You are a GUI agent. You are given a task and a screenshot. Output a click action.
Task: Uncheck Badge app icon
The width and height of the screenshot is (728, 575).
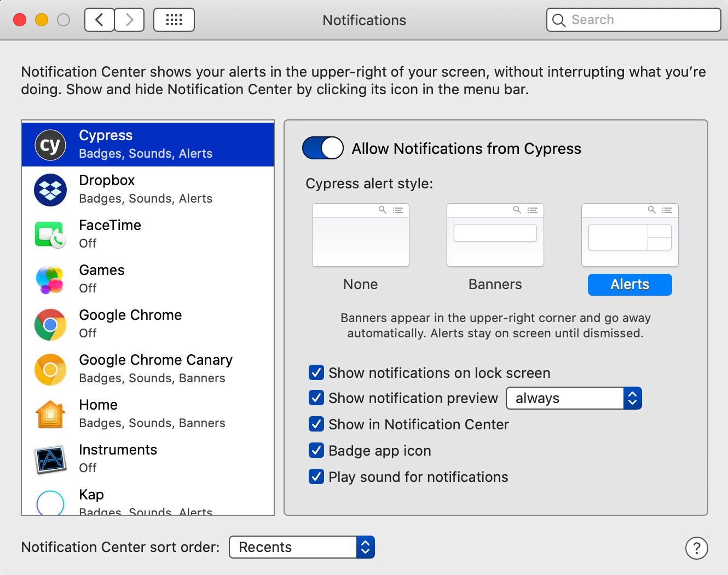point(316,450)
